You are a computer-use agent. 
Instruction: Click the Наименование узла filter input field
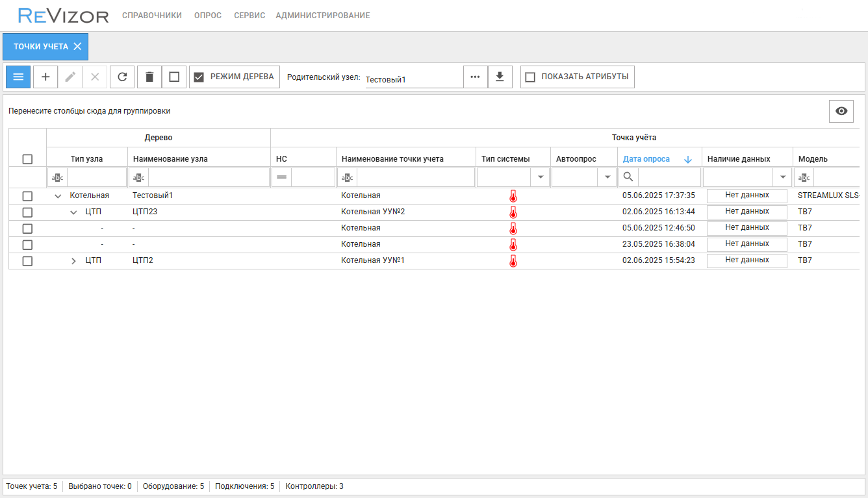pyautogui.click(x=208, y=177)
